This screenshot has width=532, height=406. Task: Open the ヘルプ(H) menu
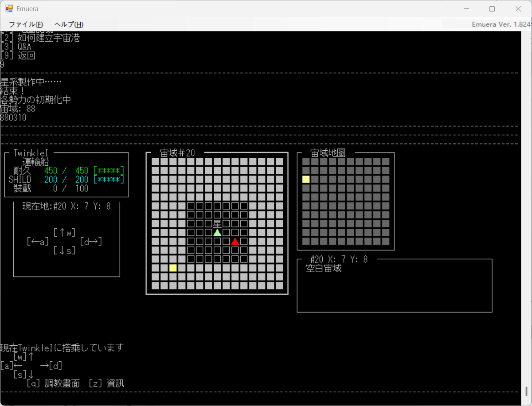(69, 24)
